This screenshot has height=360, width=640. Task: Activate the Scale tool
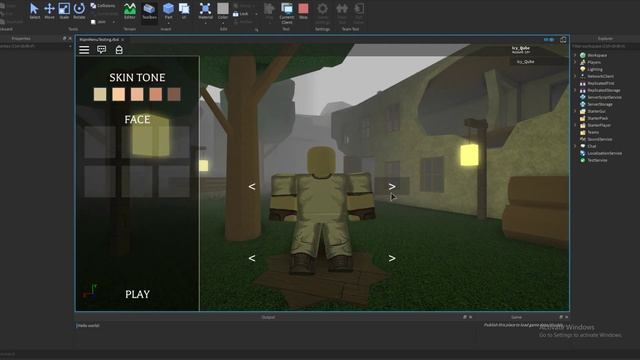pyautogui.click(x=64, y=10)
